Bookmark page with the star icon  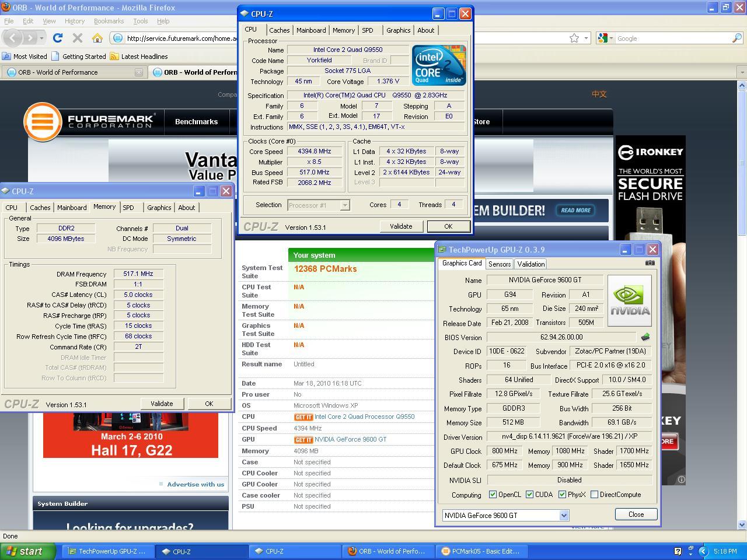pyautogui.click(x=574, y=38)
